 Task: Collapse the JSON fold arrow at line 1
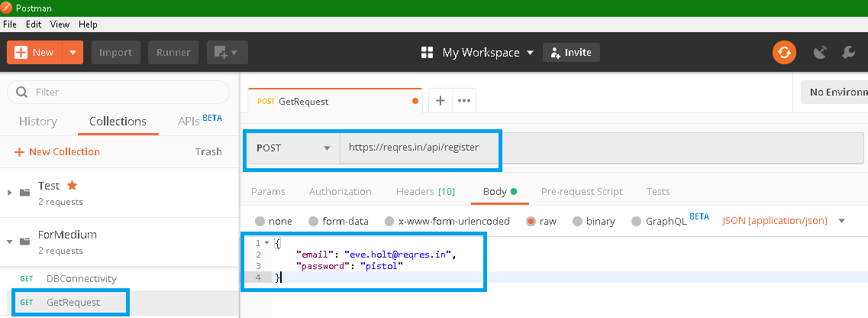coord(267,242)
